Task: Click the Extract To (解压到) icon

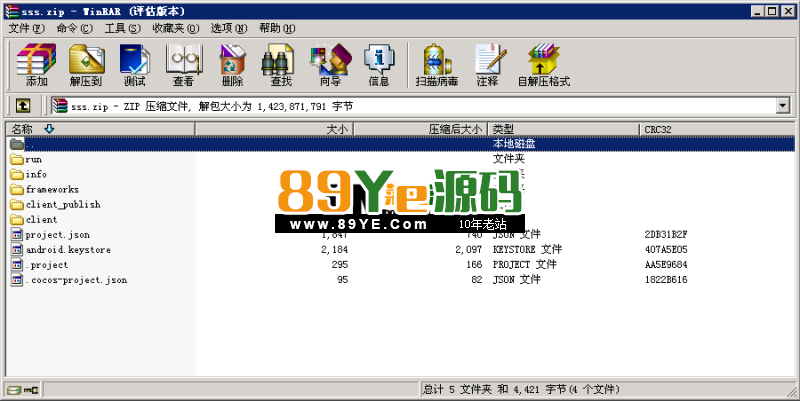Action: click(86, 65)
